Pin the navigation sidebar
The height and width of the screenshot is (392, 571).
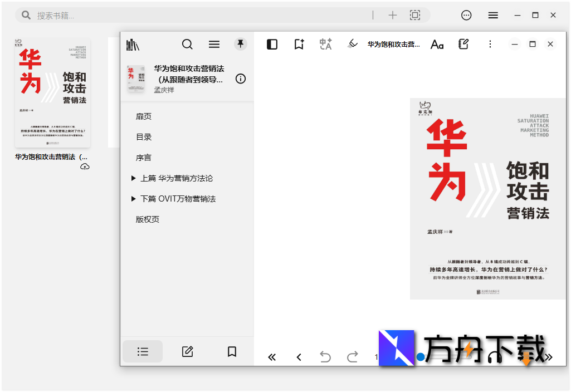click(240, 44)
